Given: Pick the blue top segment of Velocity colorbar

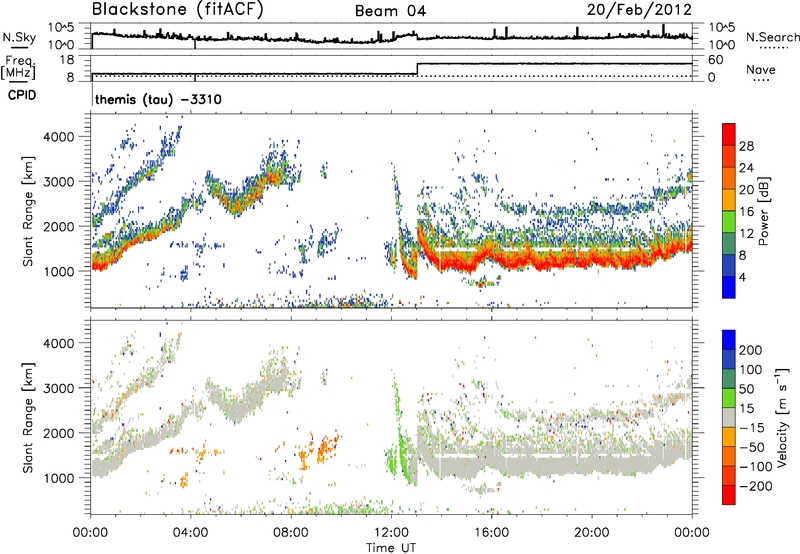Looking at the screenshot, I should (x=729, y=340).
